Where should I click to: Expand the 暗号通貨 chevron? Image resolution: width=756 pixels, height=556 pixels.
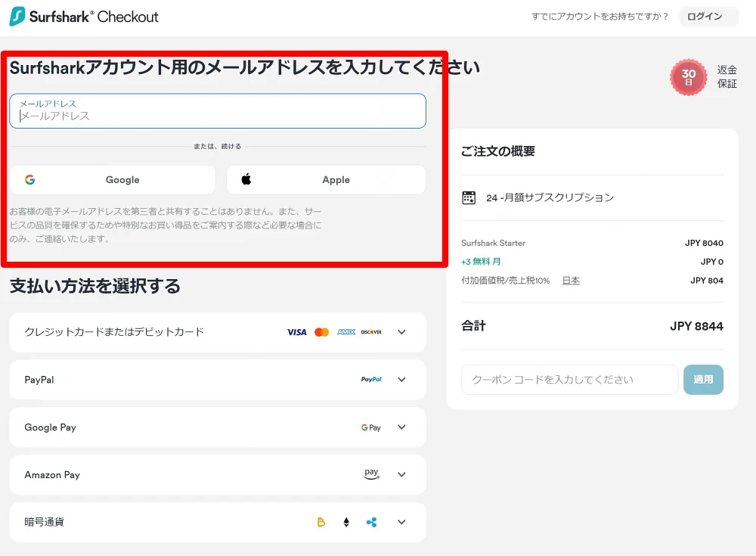point(401,522)
